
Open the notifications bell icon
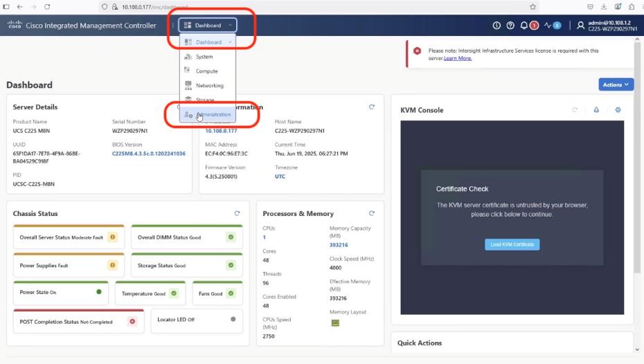524,26
